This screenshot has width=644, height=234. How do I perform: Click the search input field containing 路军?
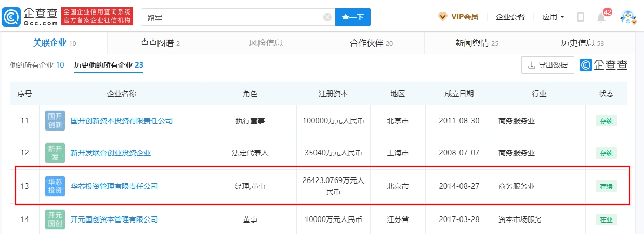pyautogui.click(x=234, y=17)
